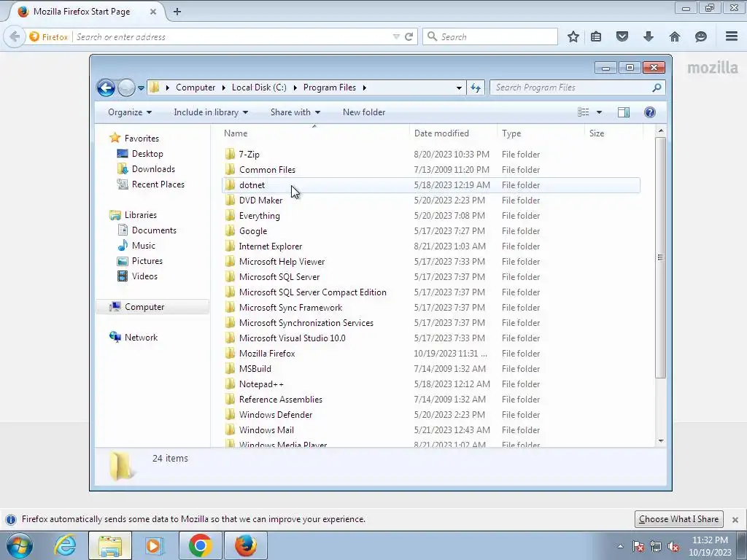
Task: Open Windows Media Player from taskbar
Action: click(x=154, y=545)
